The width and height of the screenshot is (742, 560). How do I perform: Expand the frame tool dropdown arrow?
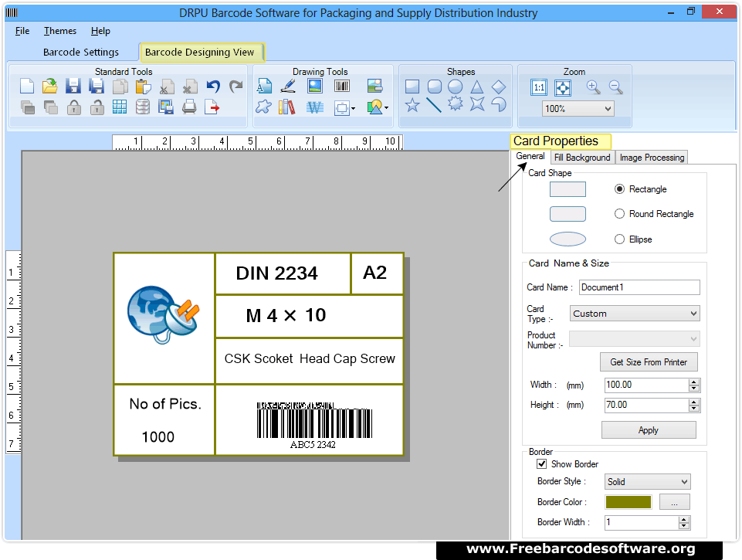353,108
